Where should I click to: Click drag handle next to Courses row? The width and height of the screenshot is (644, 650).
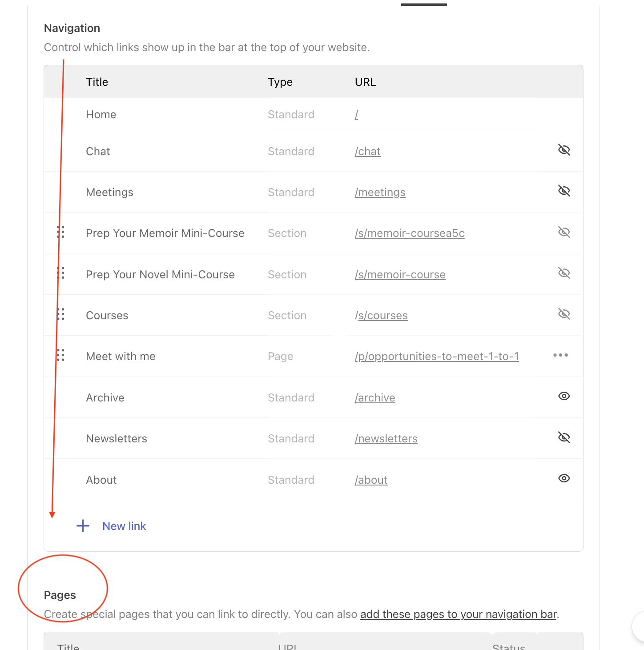click(x=61, y=314)
